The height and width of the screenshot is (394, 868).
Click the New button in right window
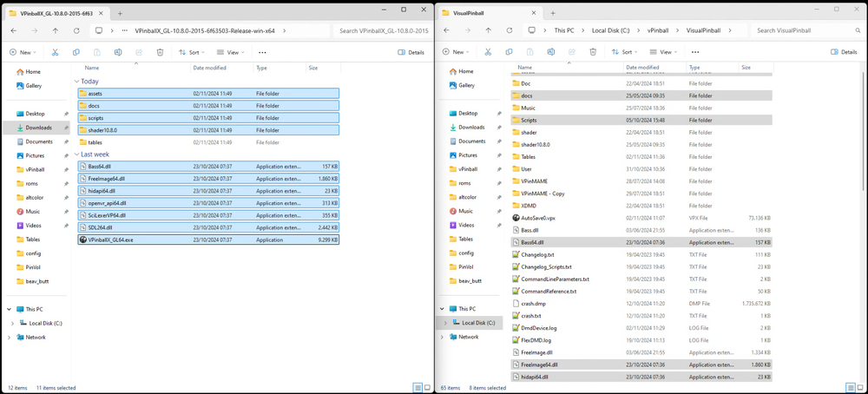pos(457,52)
